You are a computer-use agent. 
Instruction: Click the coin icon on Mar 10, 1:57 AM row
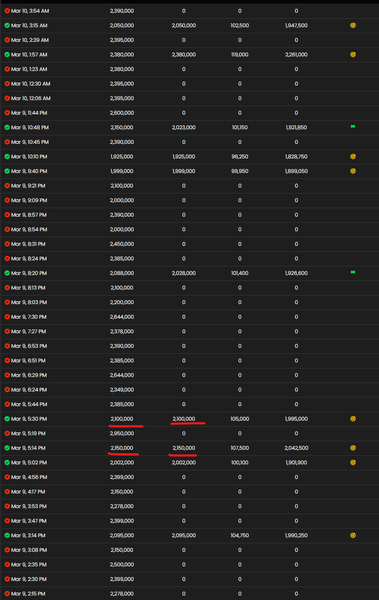(353, 54)
